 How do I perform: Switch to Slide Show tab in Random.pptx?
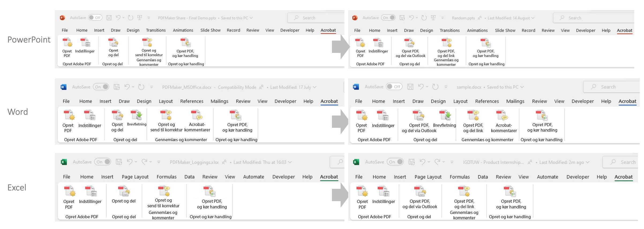505,30
